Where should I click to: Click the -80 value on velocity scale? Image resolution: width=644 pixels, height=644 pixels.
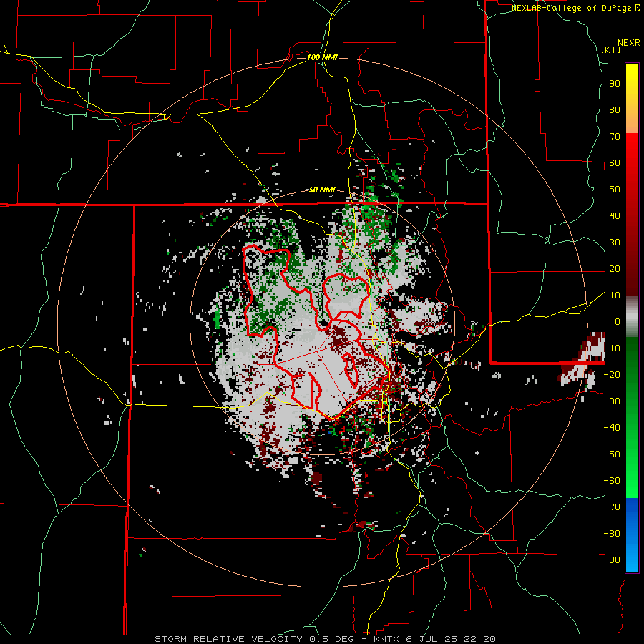612,534
